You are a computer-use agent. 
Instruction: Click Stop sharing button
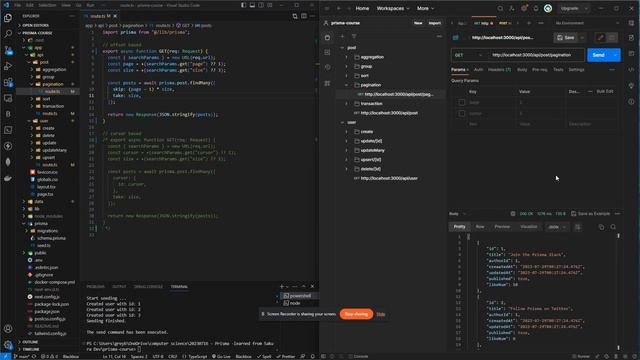[356, 314]
